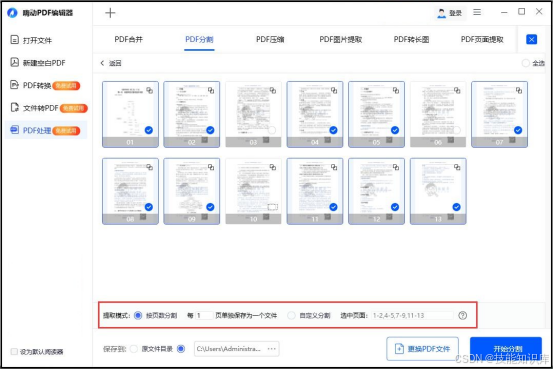Uncheck the blue checkmark on page 13
The image size is (553, 370).
click(x=456, y=207)
